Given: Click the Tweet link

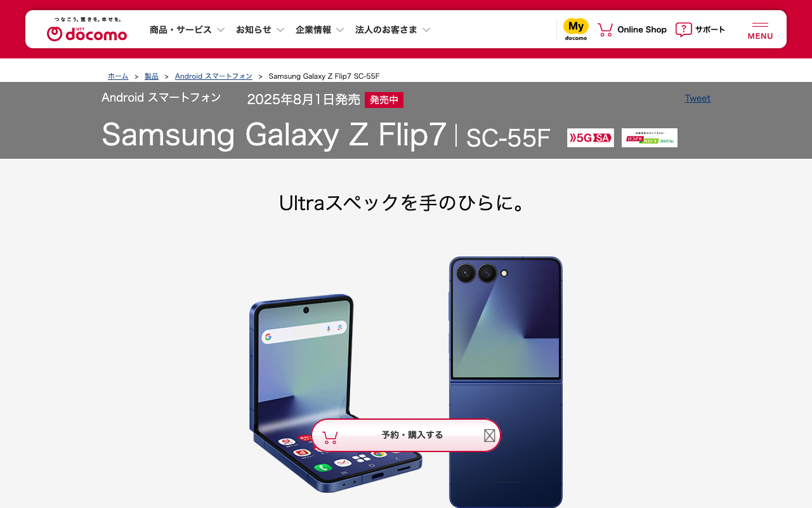Looking at the screenshot, I should click(698, 98).
